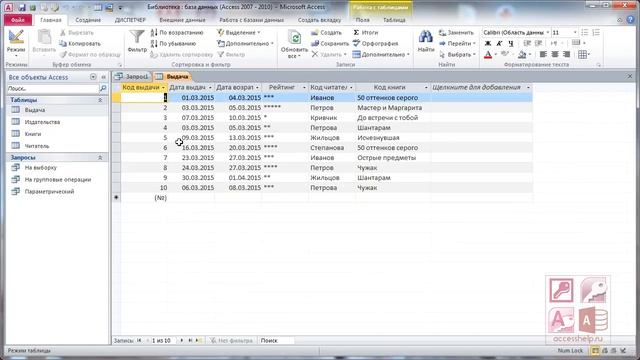Go to next record navigation arrow

coord(182,340)
